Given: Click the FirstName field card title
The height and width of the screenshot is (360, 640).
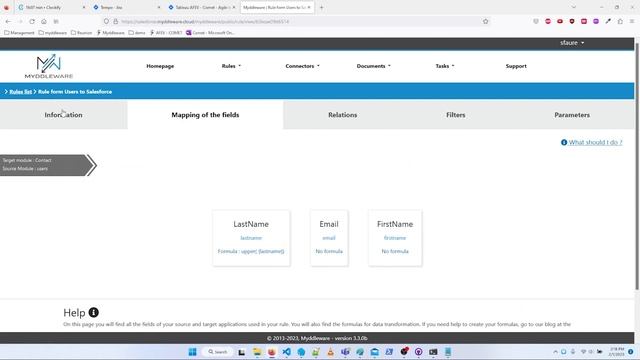Looking at the screenshot, I should coord(395,224).
